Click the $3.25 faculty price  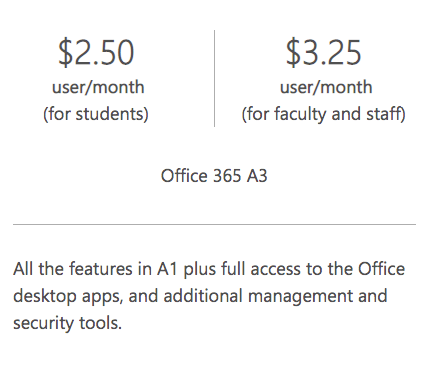[x=324, y=53]
